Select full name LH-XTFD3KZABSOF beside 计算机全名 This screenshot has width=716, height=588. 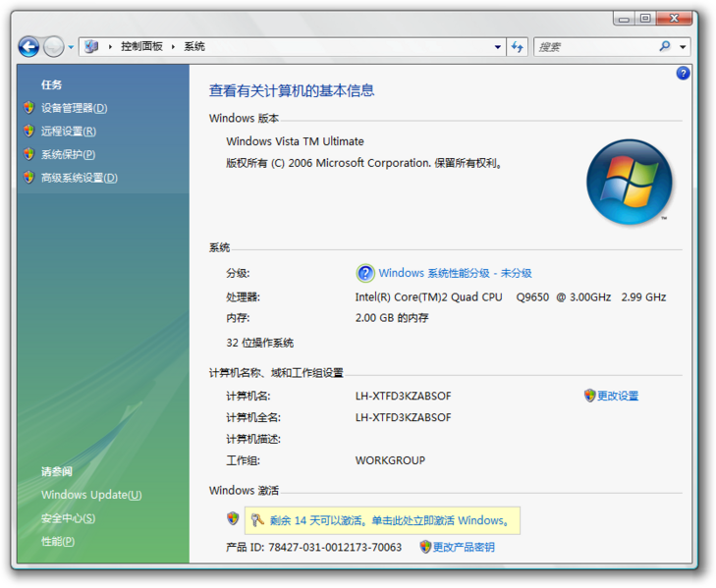(404, 417)
